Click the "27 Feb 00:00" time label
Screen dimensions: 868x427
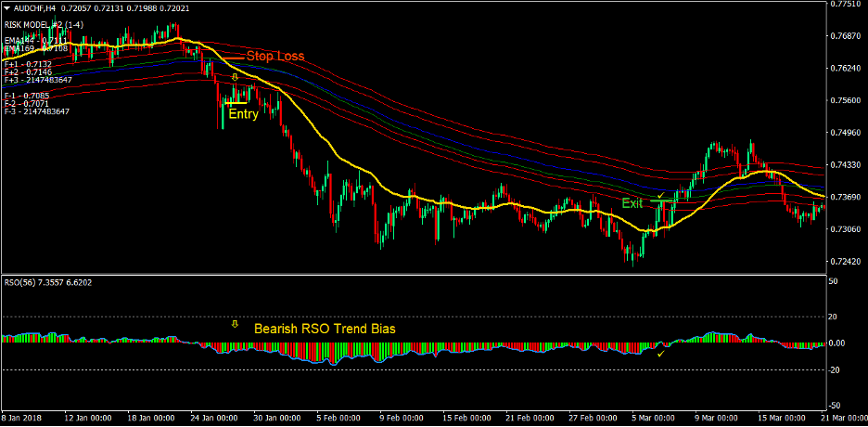point(593,418)
